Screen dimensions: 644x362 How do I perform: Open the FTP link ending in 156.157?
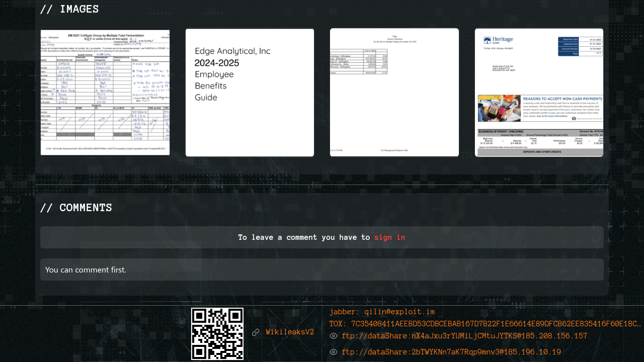coord(464,336)
